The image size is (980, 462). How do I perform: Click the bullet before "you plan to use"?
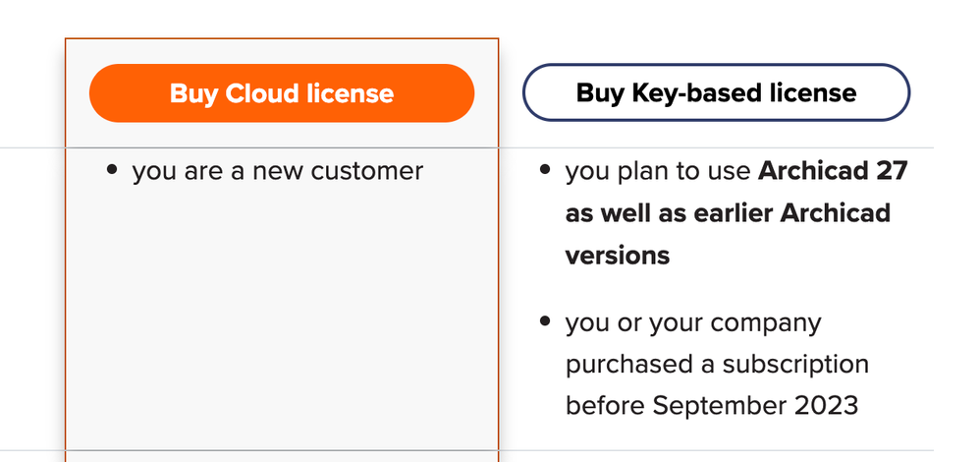pyautogui.click(x=545, y=170)
